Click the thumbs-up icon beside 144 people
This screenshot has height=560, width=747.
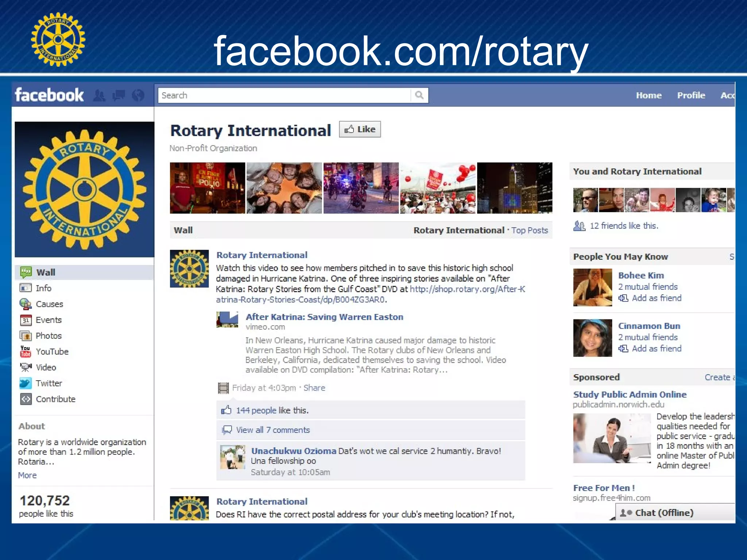point(226,410)
